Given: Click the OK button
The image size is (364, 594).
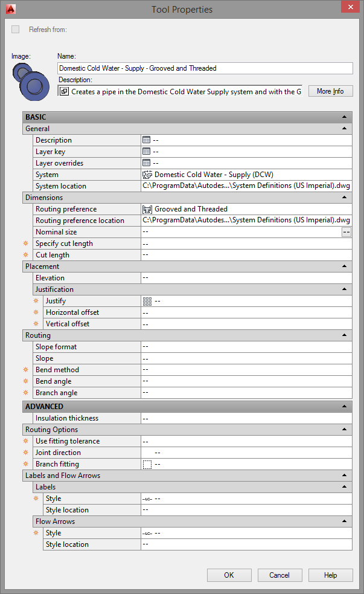Looking at the screenshot, I should [229, 575].
